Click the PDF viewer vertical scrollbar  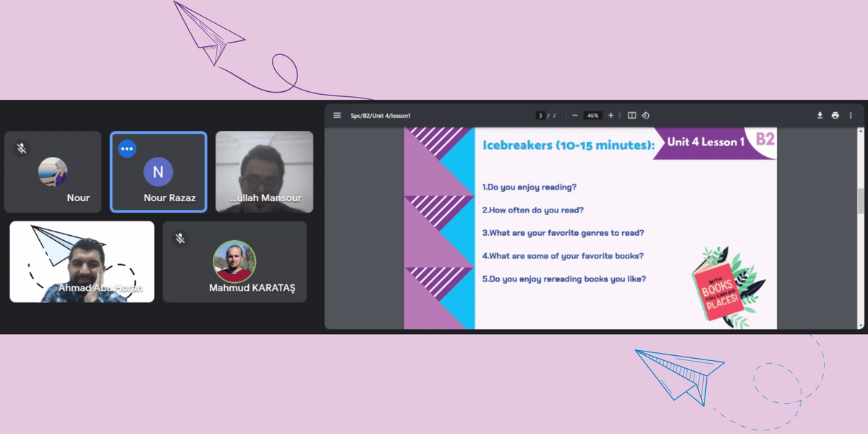coord(860,200)
